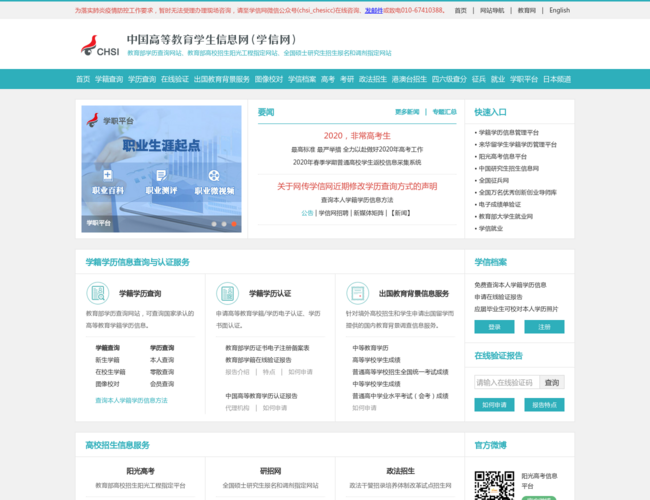
Task: Open headline 2020，非常高考生
Action: pyautogui.click(x=357, y=136)
